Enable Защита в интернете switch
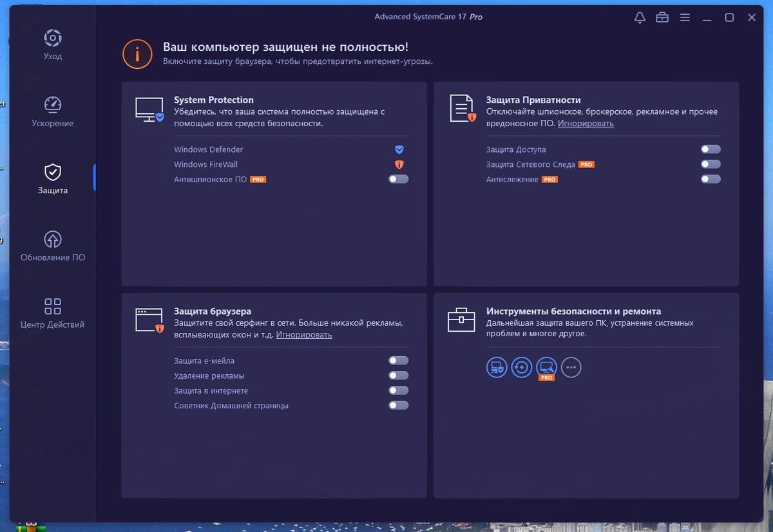 pyautogui.click(x=399, y=390)
